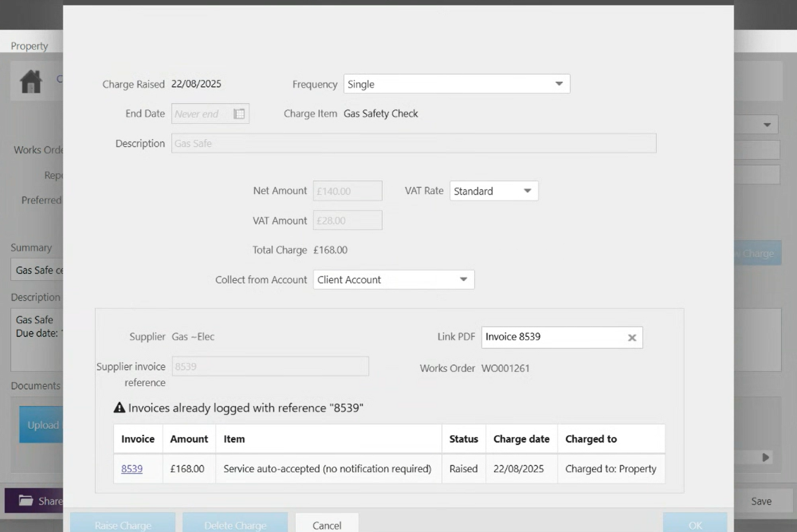Click the Status column header

(463, 439)
